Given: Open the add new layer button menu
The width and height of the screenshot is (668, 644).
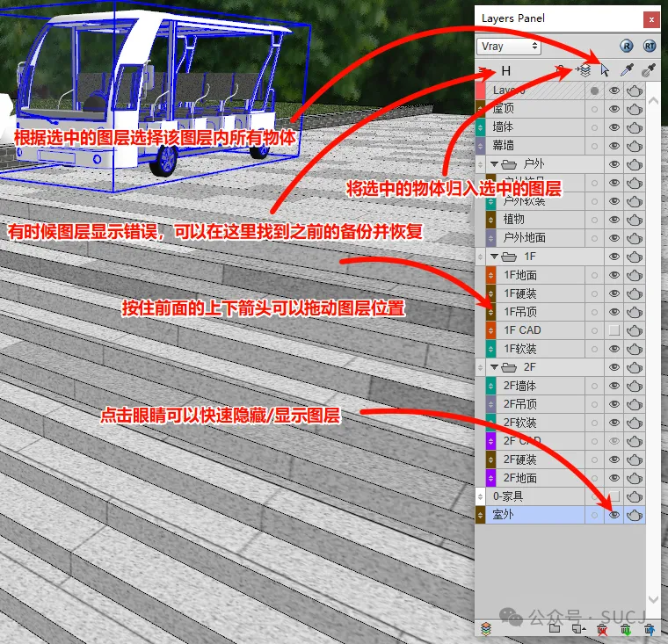Looking at the screenshot, I should coord(578,629).
